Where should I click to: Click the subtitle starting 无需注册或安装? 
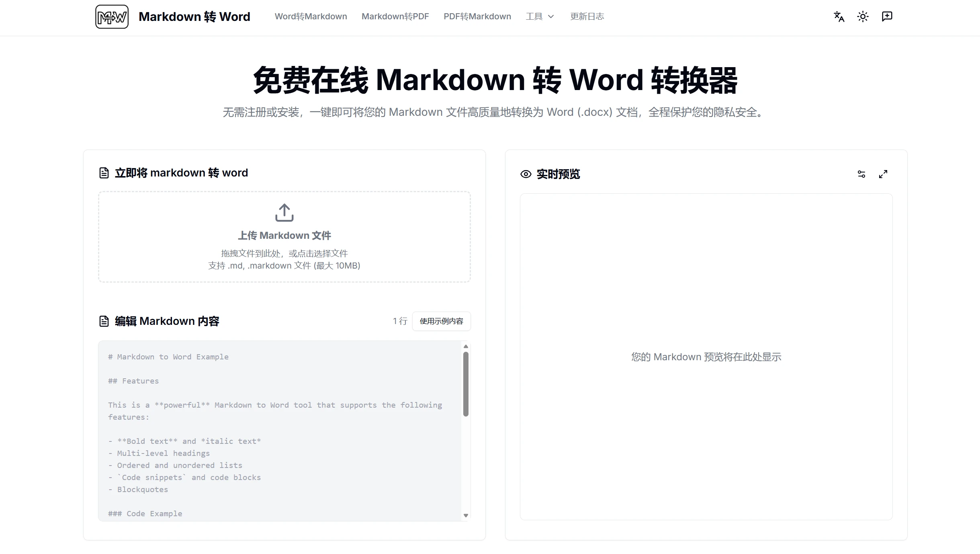pyautogui.click(x=493, y=112)
